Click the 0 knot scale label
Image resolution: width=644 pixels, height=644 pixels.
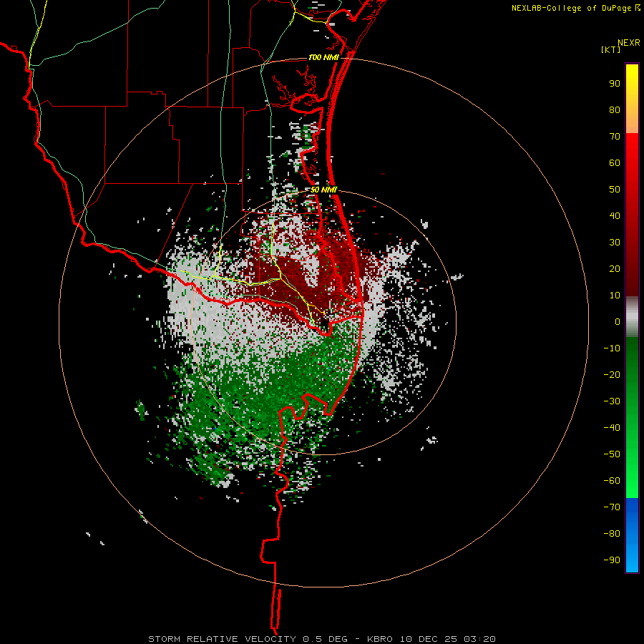point(618,321)
